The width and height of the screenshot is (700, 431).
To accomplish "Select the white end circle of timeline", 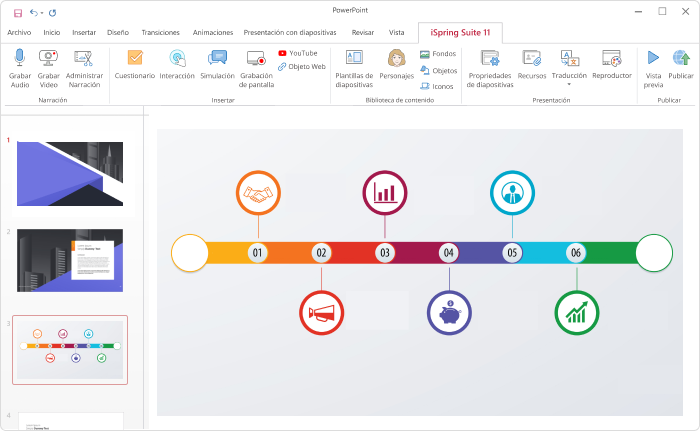I will point(654,253).
